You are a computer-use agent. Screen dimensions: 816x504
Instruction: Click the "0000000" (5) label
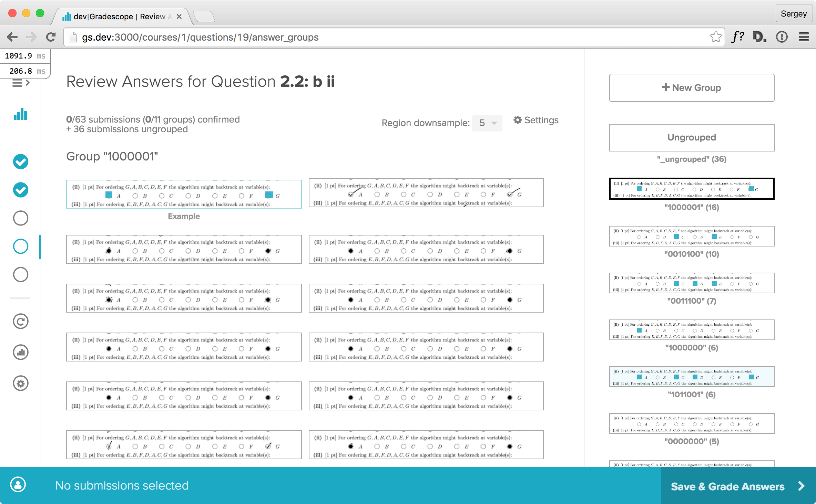[x=692, y=441]
